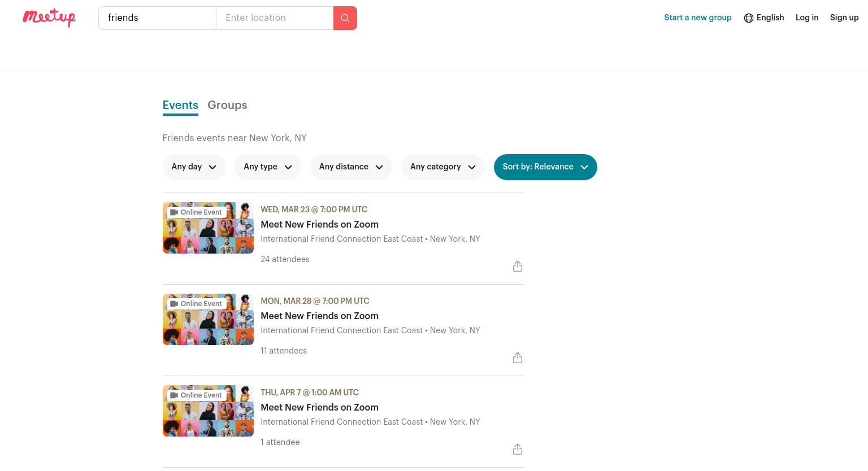
Task: Click the THU, APR 7 @ 1:00 AM UTC date
Action: [x=310, y=393]
